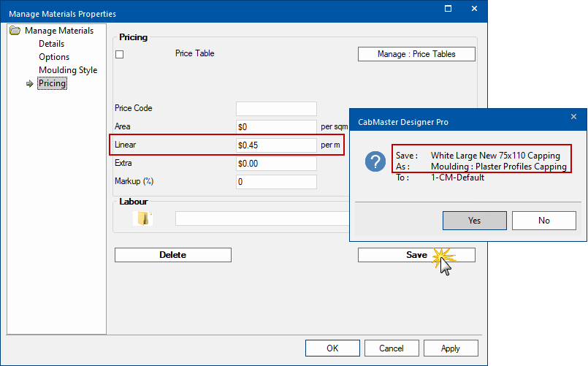Select Details in the tree
Image resolution: width=588 pixels, height=366 pixels.
[x=51, y=44]
